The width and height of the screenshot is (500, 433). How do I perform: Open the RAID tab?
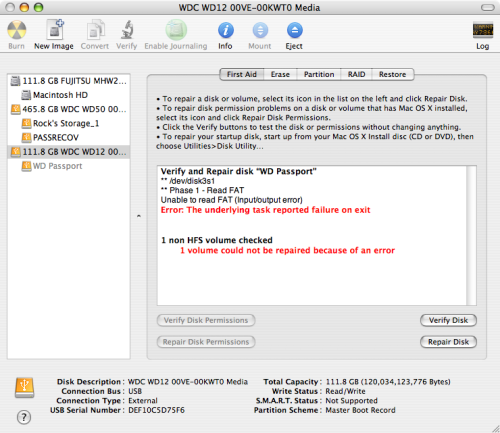[x=356, y=74]
